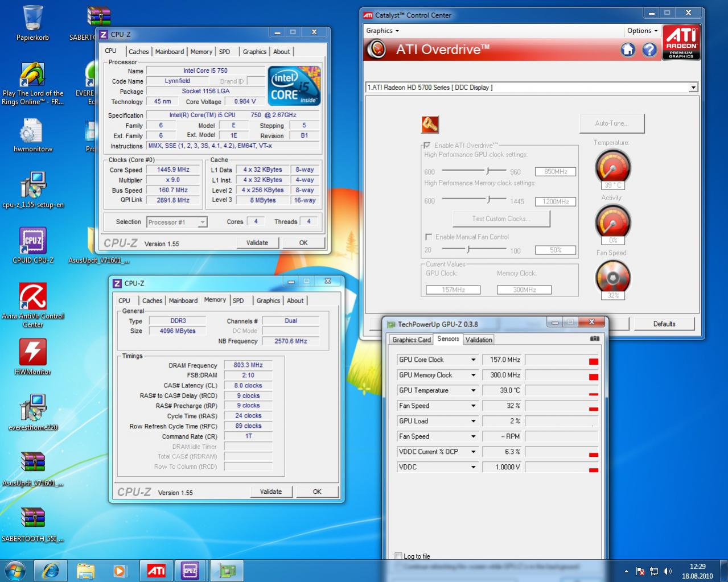Open the hwmonitorw desktop file
Screen dimensions: 728x582
[32, 135]
